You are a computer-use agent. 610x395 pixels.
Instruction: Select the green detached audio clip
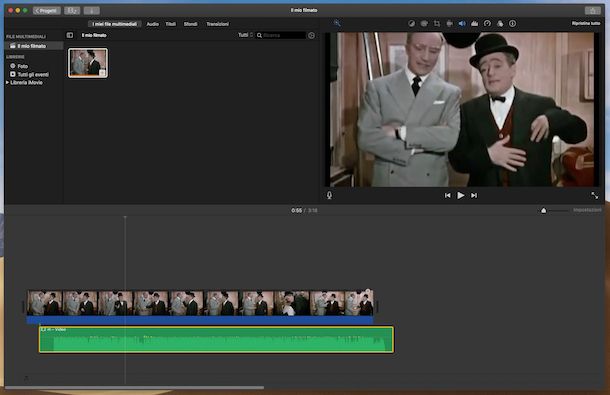click(x=216, y=340)
